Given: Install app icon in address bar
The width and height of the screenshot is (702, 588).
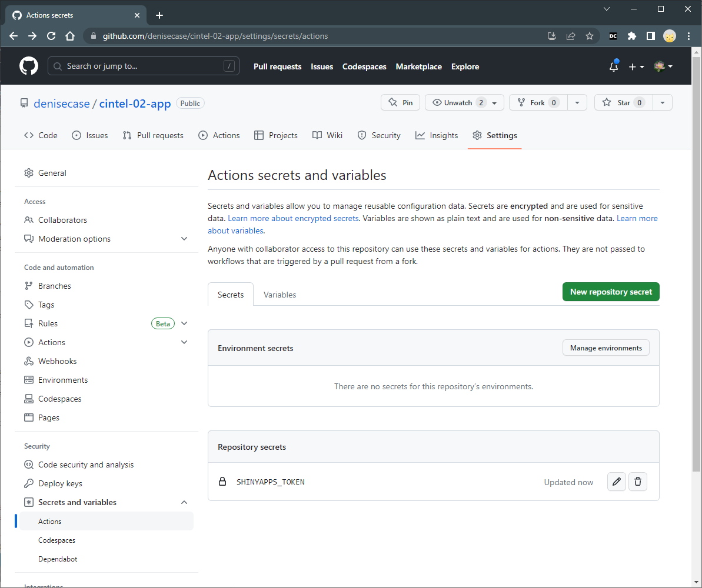Looking at the screenshot, I should pyautogui.click(x=552, y=36).
